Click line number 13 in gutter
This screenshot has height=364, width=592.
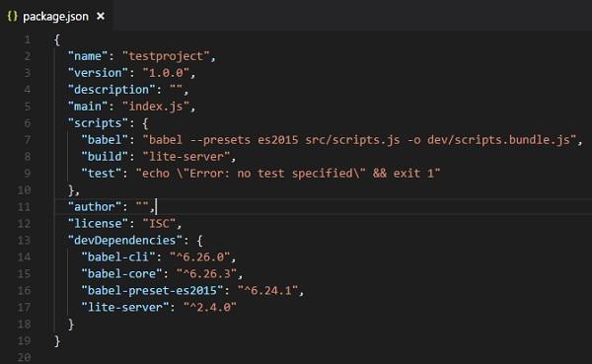(24, 240)
